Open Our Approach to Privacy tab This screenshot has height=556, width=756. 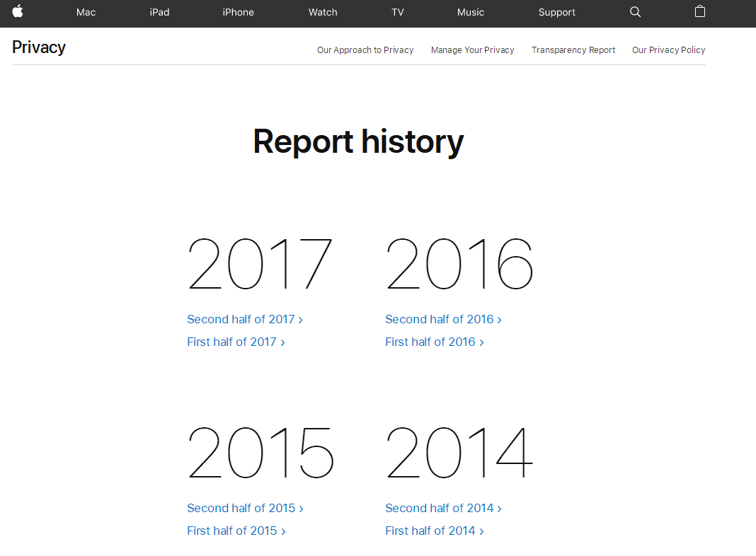[x=365, y=50]
